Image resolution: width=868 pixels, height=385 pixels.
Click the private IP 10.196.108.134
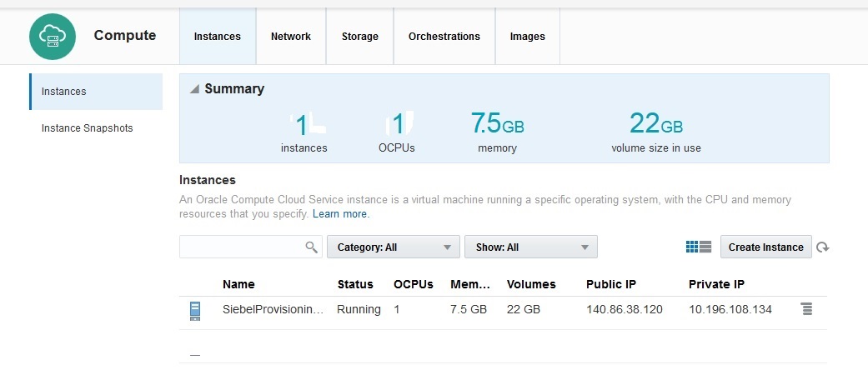pos(730,309)
